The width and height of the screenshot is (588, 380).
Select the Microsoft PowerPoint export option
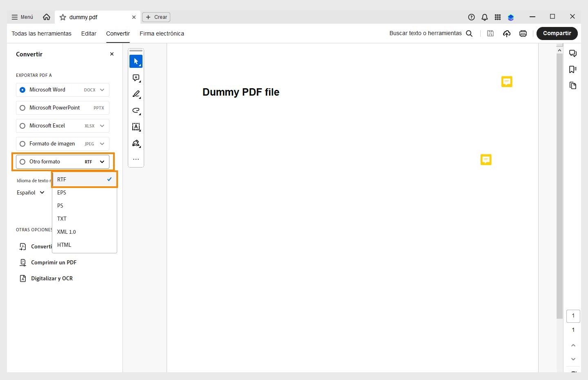22,108
